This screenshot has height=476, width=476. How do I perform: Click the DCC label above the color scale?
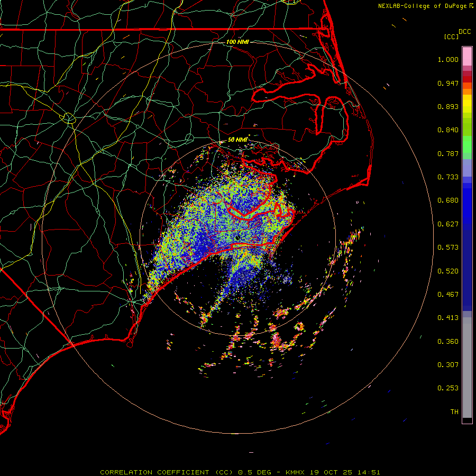point(464,32)
